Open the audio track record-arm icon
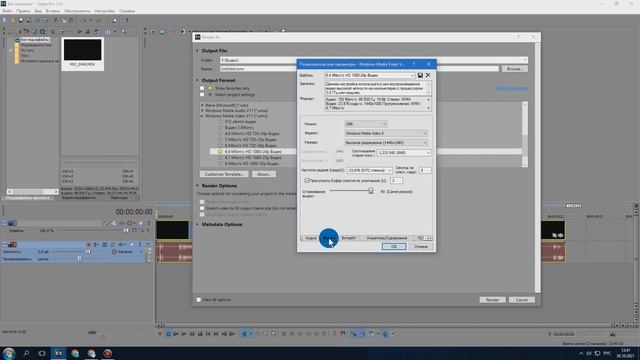Viewport: 640px width, 360px height. pyautogui.click(x=89, y=244)
